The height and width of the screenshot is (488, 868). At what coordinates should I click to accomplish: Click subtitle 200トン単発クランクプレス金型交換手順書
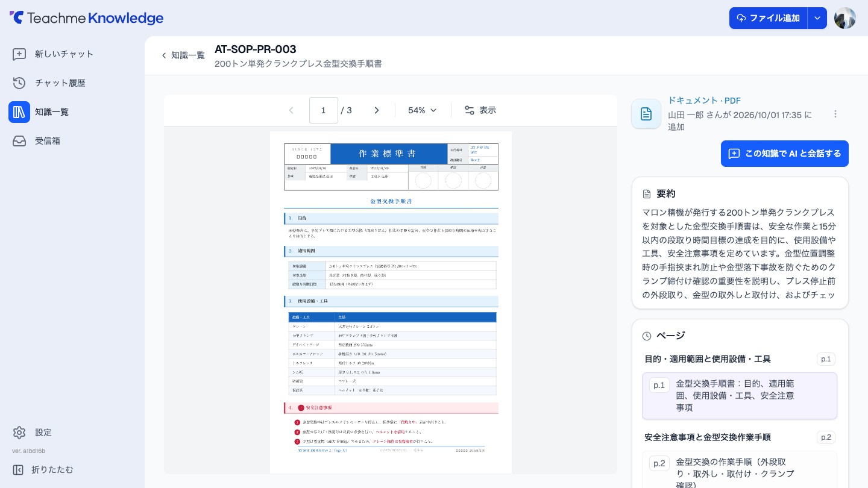coord(298,64)
